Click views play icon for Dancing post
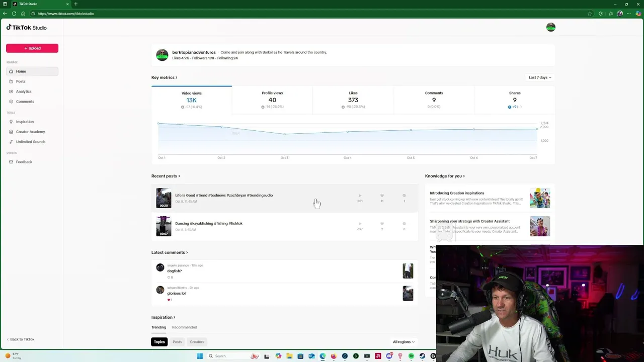Image resolution: width=644 pixels, height=362 pixels. (x=360, y=224)
